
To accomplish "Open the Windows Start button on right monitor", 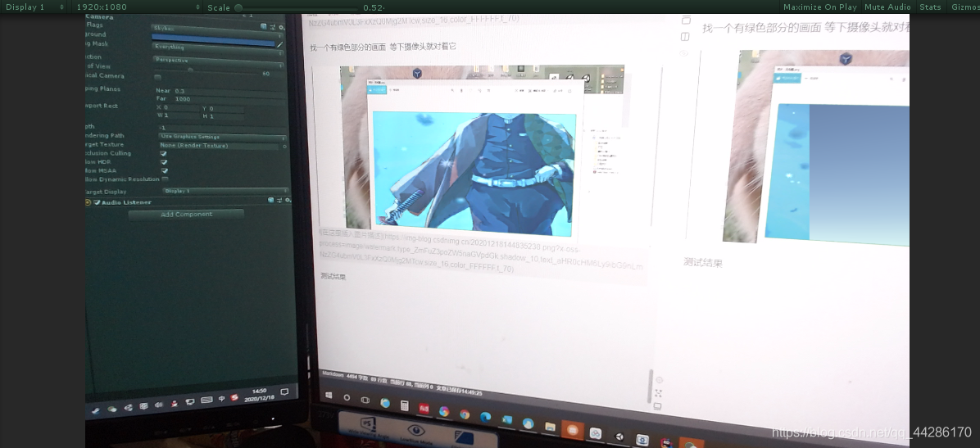I will tap(328, 395).
